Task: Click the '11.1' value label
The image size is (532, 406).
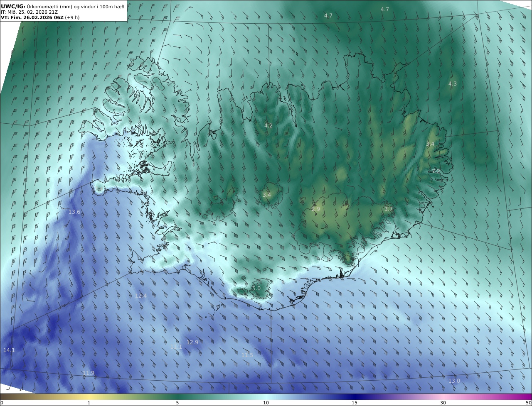Action: 176,347
